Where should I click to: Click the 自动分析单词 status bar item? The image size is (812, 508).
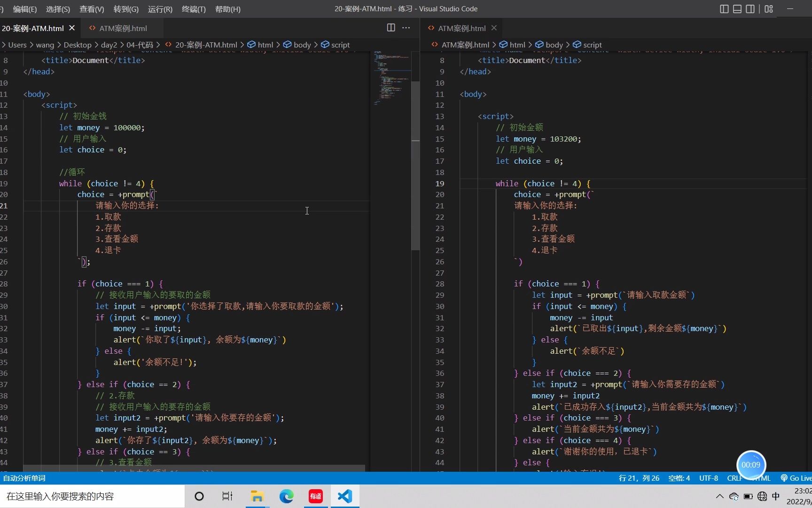(x=24, y=478)
